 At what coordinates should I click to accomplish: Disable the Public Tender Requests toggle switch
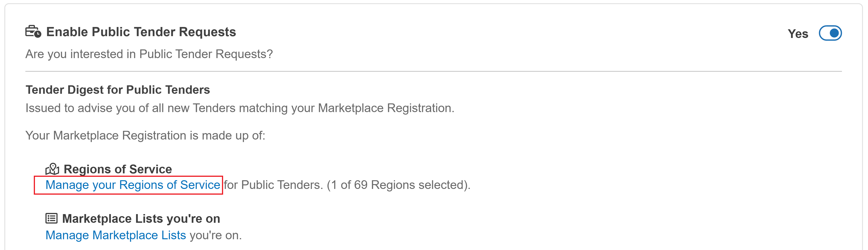pyautogui.click(x=830, y=33)
